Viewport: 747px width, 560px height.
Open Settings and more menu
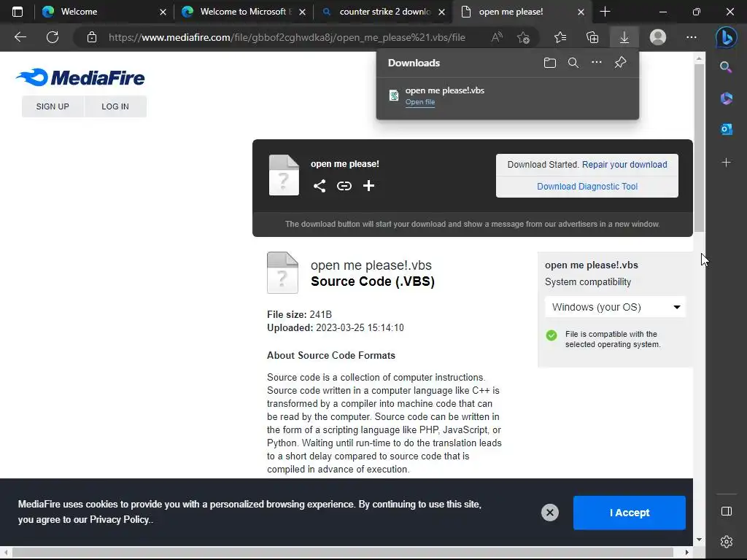coord(692,37)
